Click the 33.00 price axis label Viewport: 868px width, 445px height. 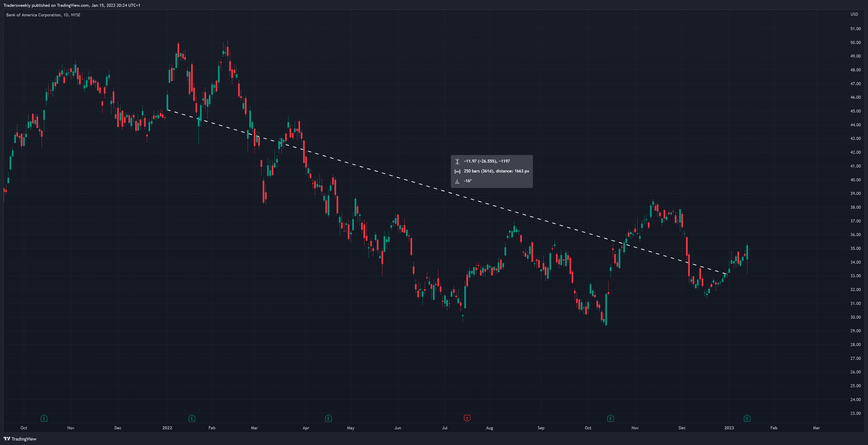click(x=855, y=276)
